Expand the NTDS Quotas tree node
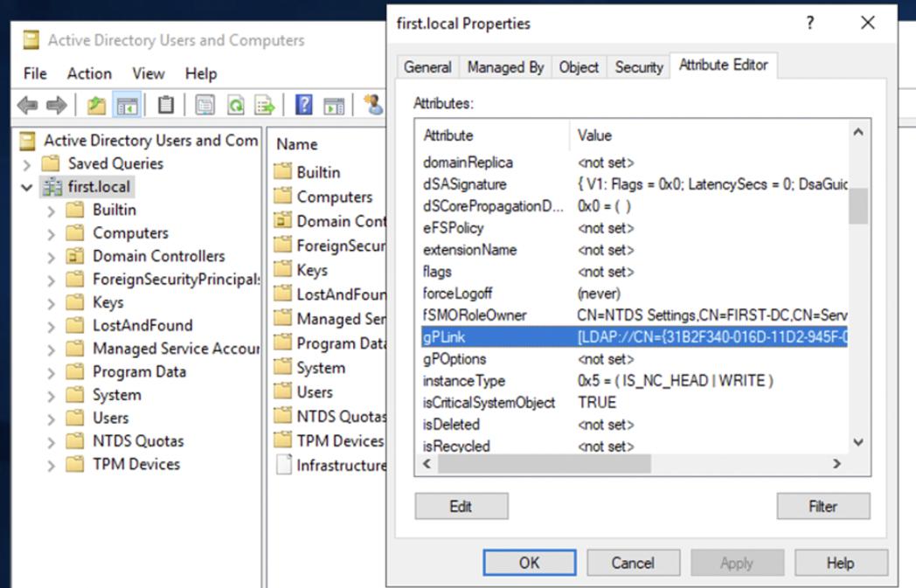The image size is (916, 588). coord(51,442)
